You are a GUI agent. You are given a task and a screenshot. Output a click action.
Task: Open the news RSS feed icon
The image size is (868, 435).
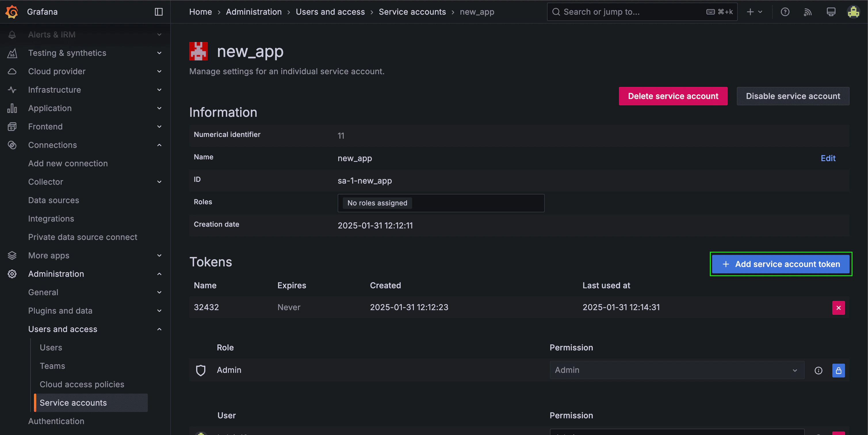point(808,12)
